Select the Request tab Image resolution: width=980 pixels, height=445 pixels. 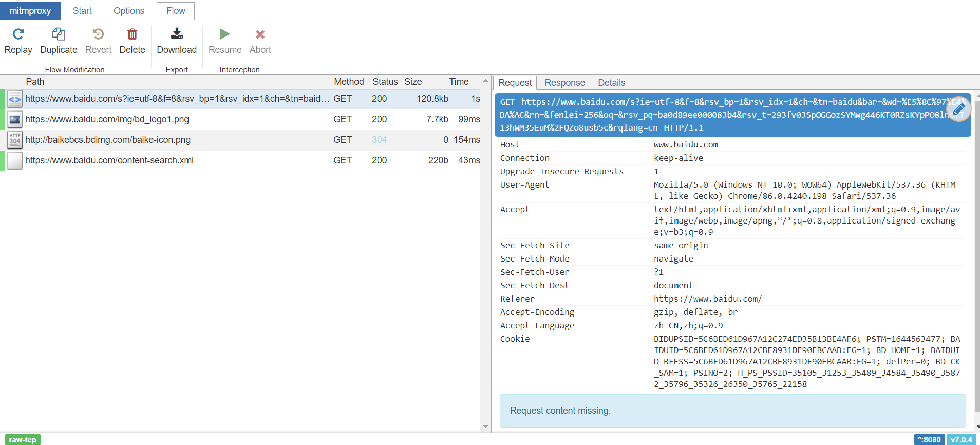515,83
